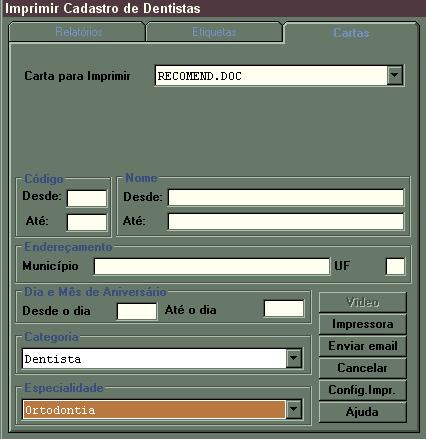
Task: Click the Carta para Imprimir label
Action: pos(77,76)
